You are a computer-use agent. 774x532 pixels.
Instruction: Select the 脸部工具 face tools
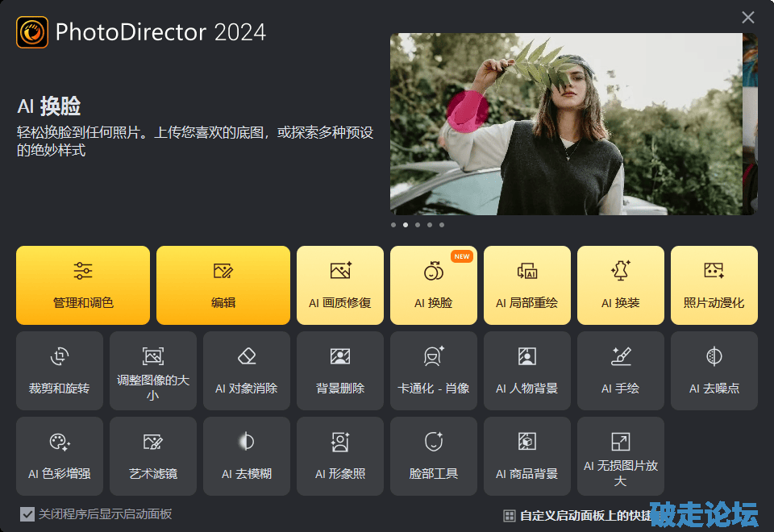click(x=434, y=456)
